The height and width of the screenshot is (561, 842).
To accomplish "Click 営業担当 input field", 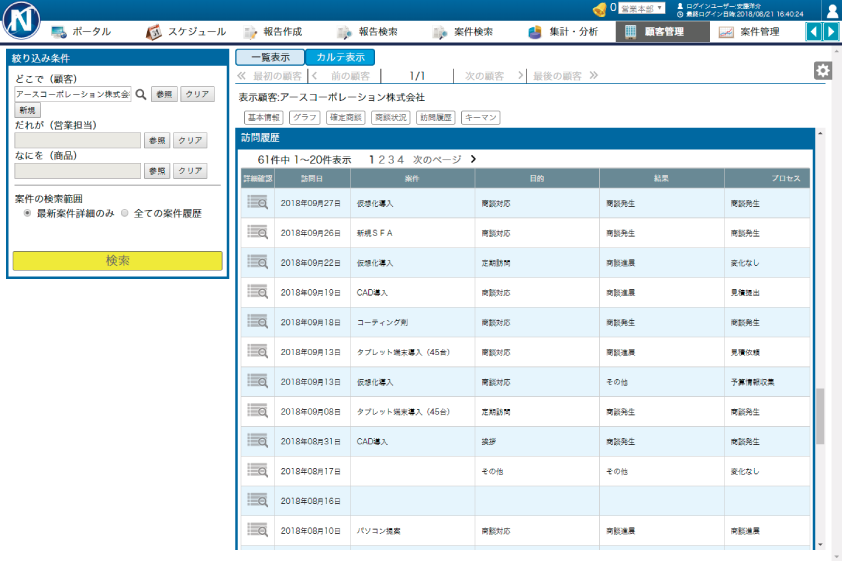I will click(x=77, y=141).
